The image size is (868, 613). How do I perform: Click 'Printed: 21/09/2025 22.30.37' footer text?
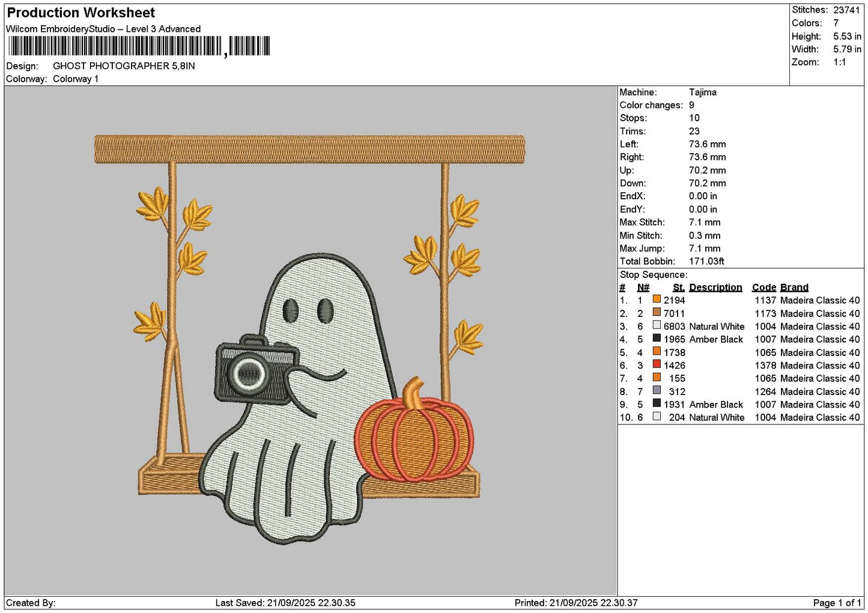(576, 603)
